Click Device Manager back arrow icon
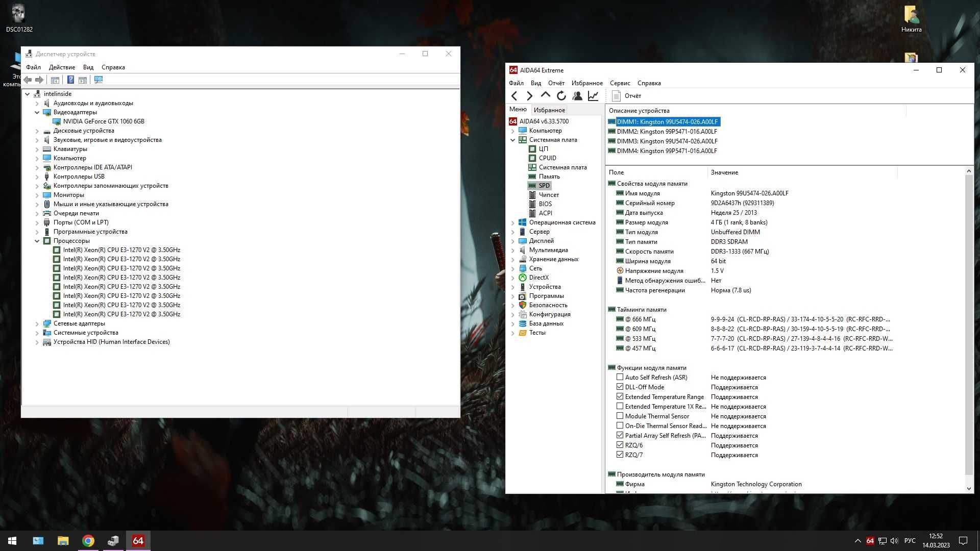This screenshot has width=980, height=551. pyautogui.click(x=28, y=80)
